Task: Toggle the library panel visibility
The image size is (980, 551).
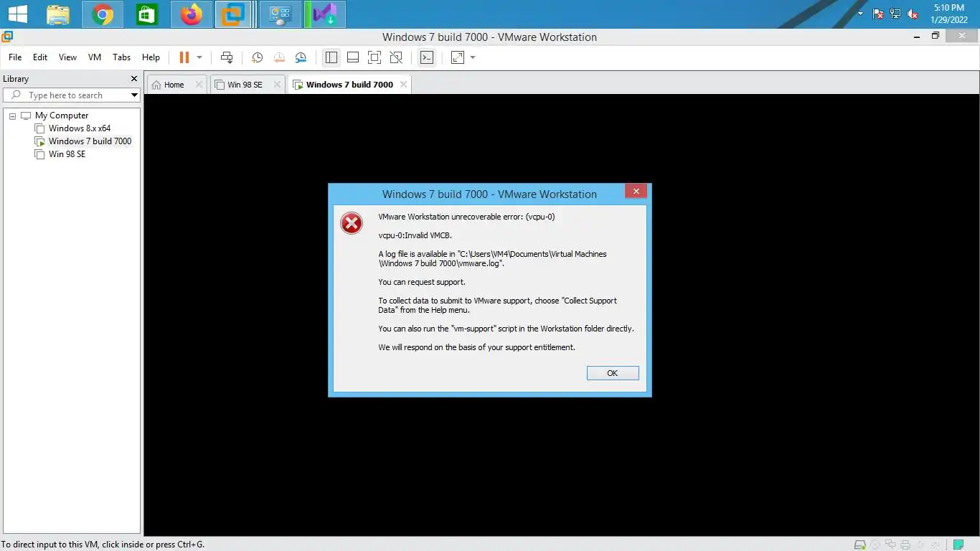Action: tap(331, 57)
